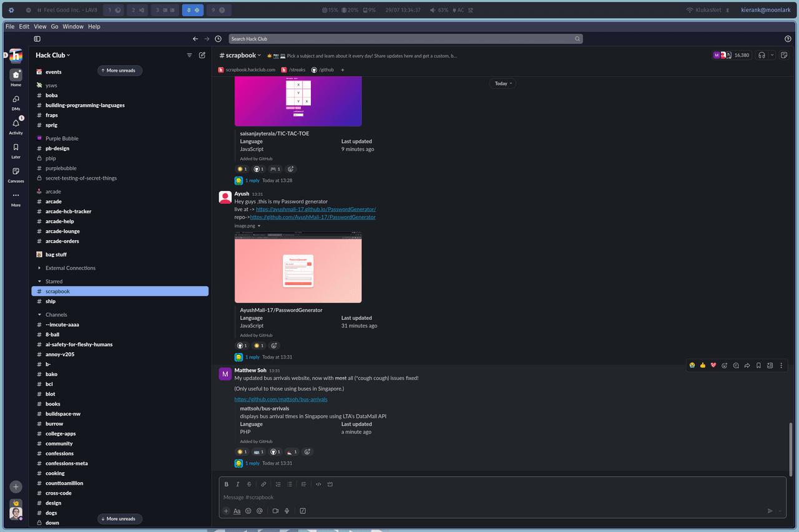Toggle the sidebar visibility icon
The width and height of the screenshot is (799, 532).
(x=37, y=39)
